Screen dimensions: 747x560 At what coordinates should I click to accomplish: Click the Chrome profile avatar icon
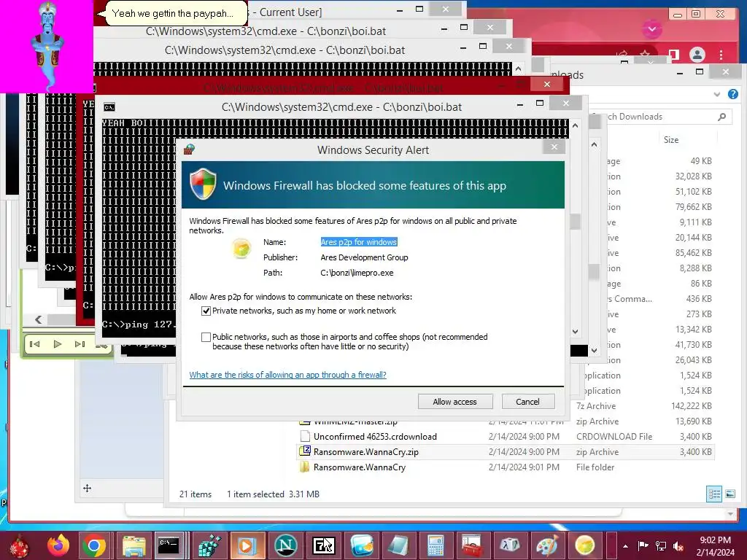click(697, 55)
